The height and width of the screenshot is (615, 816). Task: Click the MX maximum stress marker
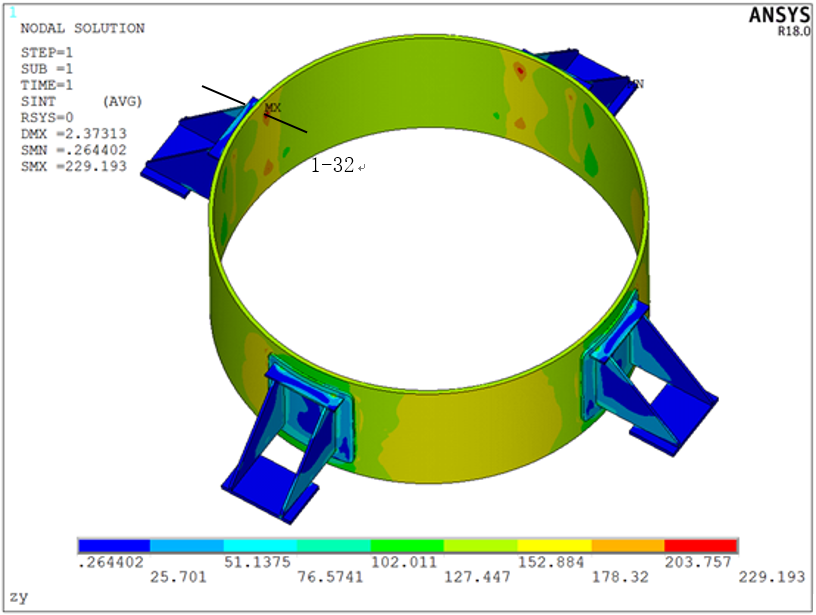[x=273, y=108]
